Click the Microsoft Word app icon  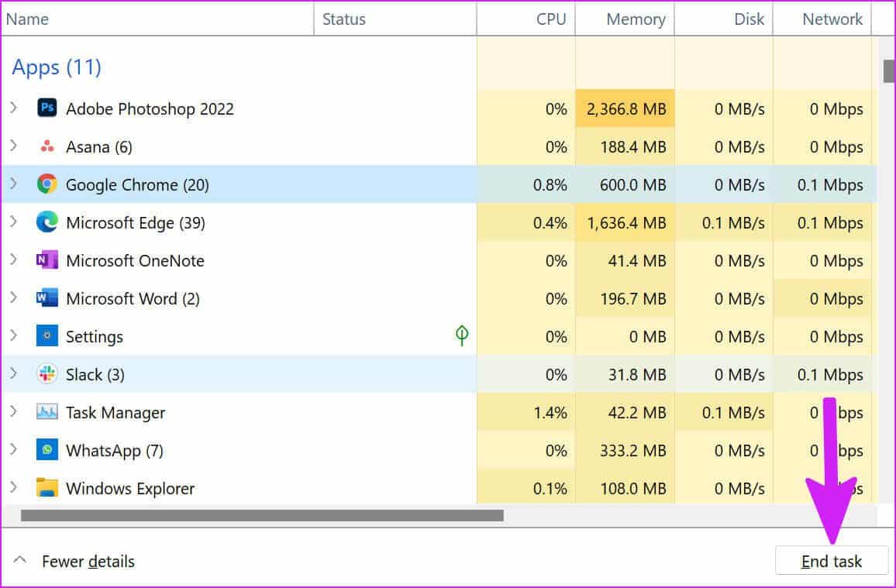pos(47,298)
